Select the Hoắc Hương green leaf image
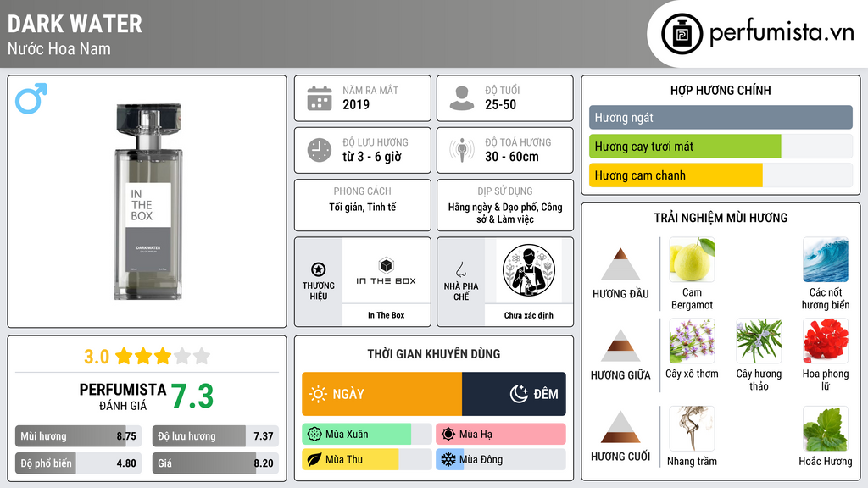 826,429
